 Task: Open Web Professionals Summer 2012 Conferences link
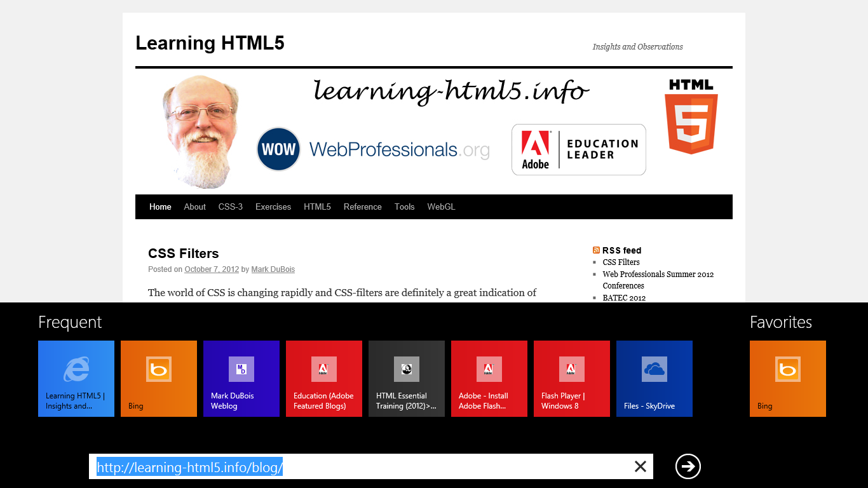tap(658, 280)
